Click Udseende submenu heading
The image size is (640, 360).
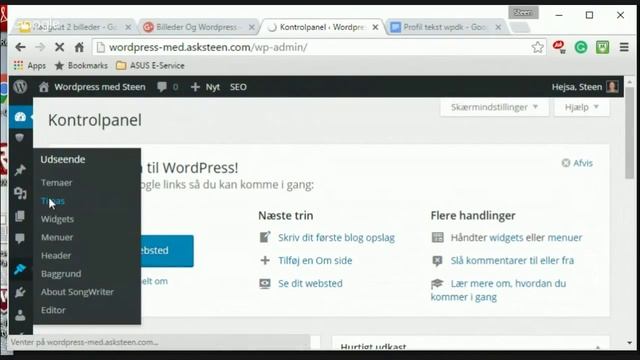pos(63,159)
